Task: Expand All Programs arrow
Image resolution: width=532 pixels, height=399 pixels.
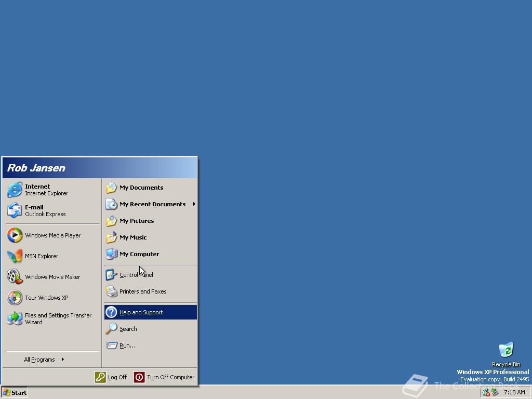Action: pyautogui.click(x=63, y=360)
